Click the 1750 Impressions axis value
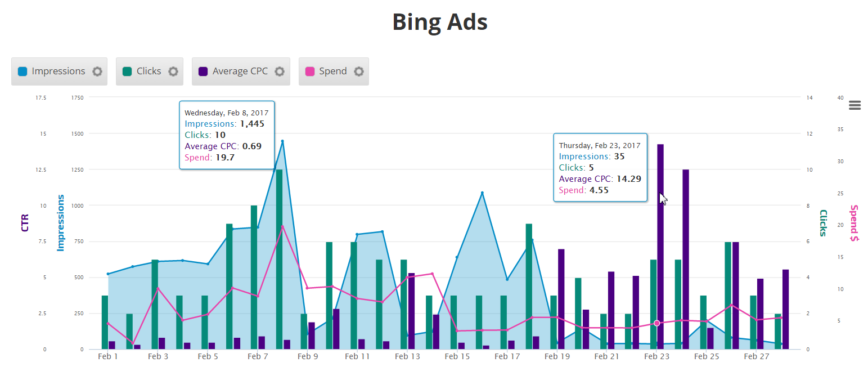 (78, 97)
